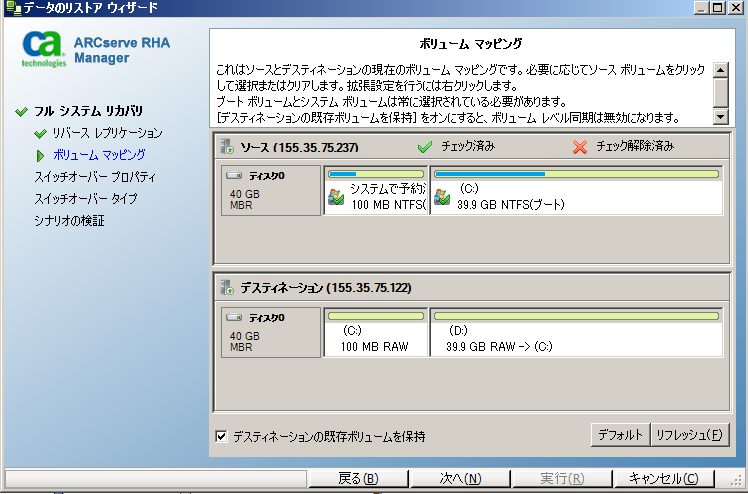
Task: Close the データのリストア ウィザード window
Action: (735, 8)
